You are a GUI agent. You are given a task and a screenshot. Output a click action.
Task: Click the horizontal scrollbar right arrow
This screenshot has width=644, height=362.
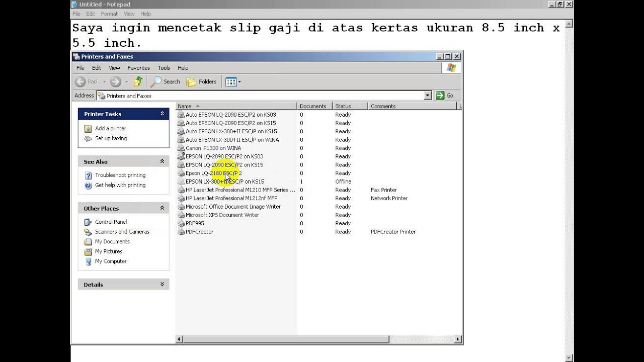click(x=457, y=339)
